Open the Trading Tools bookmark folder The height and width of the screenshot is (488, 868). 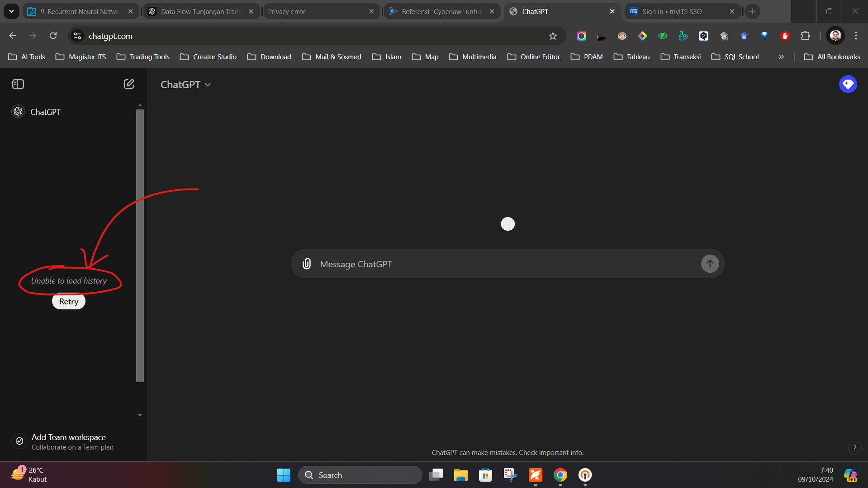pyautogui.click(x=143, y=57)
